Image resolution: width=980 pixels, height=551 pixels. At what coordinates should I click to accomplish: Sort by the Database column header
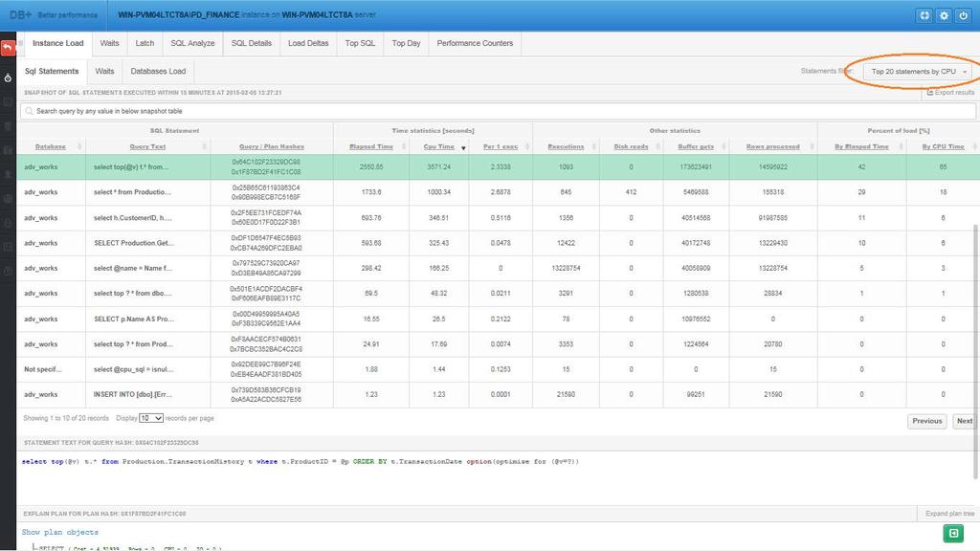point(51,146)
